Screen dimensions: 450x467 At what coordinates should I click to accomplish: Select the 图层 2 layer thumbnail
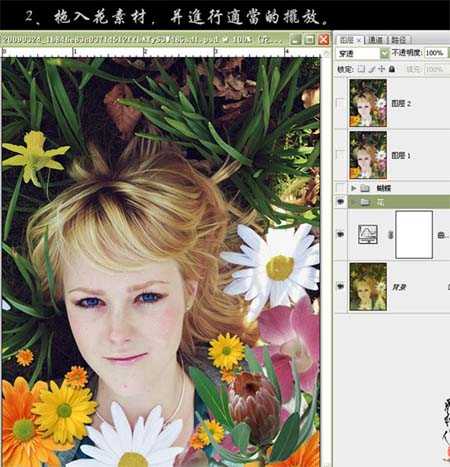(x=368, y=103)
